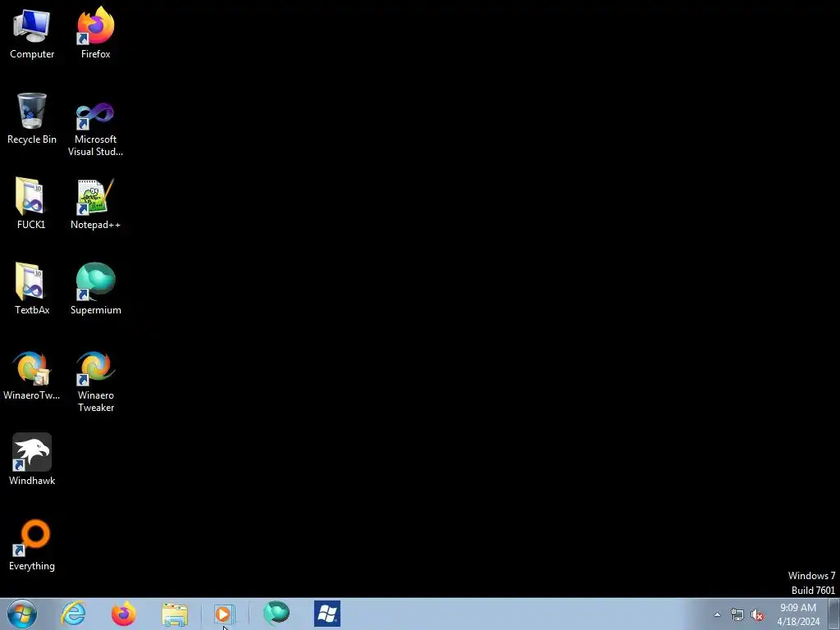Open the Start menu orb
This screenshot has width=840, height=630.
[x=22, y=614]
